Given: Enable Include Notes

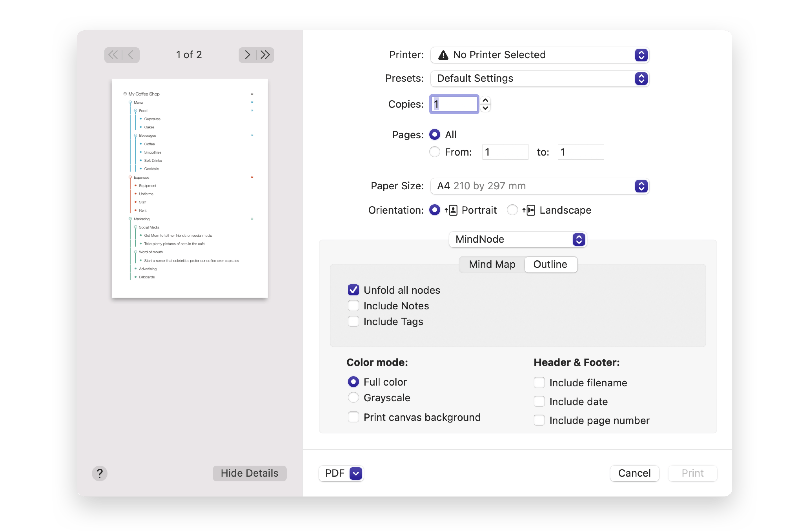Looking at the screenshot, I should pos(353,305).
